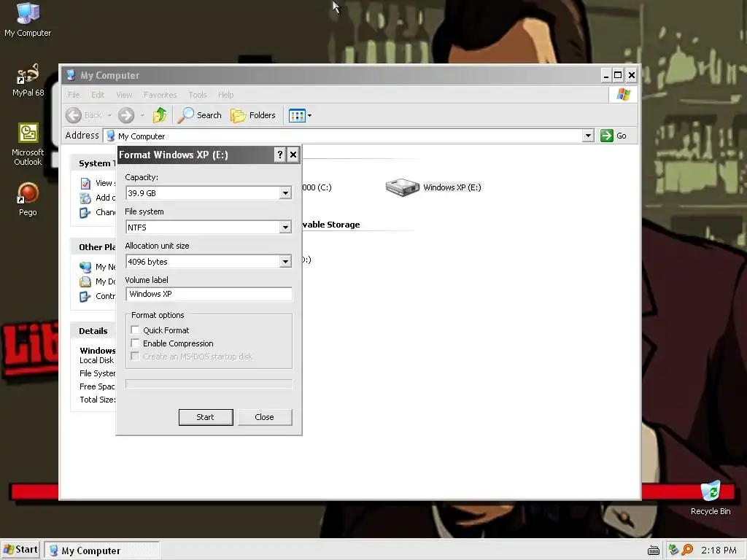Open the Capacity dropdown showing 39.9 GB

pyautogui.click(x=285, y=192)
